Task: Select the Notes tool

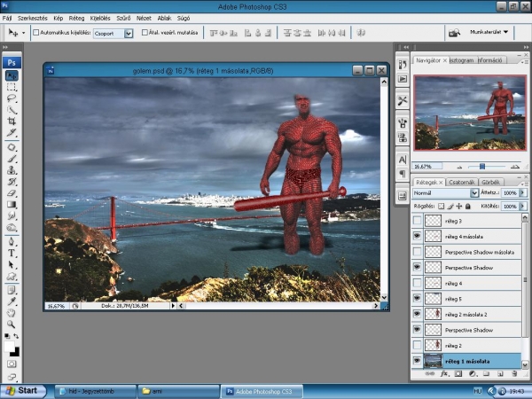Action: tap(12, 290)
